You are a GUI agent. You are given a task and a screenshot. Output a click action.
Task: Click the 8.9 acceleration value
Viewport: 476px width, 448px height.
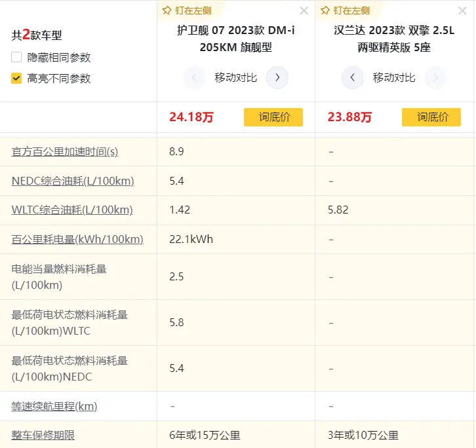pos(176,151)
